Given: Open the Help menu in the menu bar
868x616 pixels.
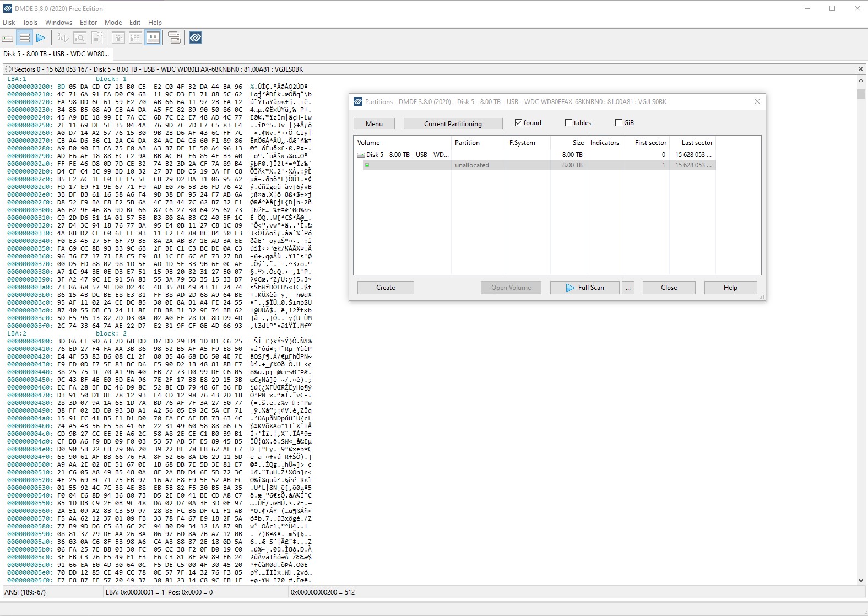Looking at the screenshot, I should (x=155, y=23).
